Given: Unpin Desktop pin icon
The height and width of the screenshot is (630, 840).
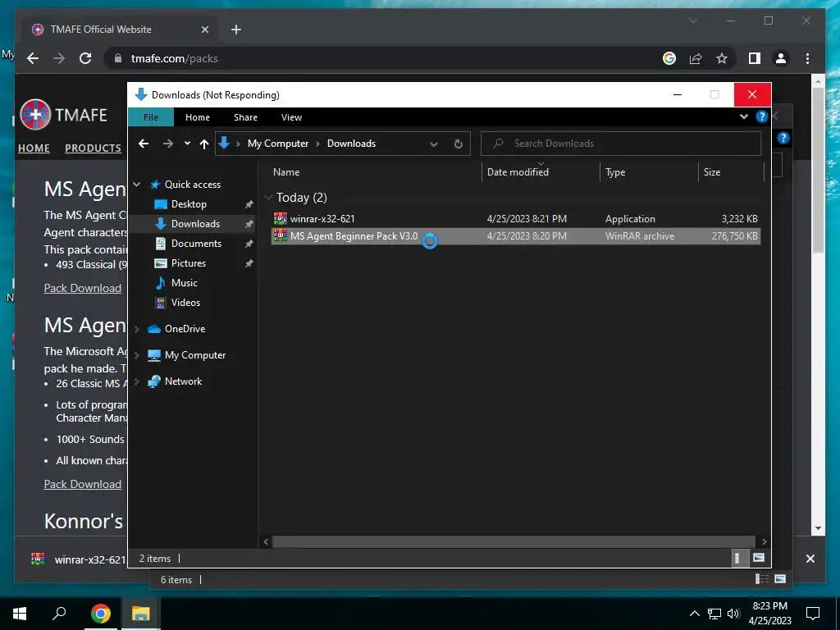Looking at the screenshot, I should (249, 204).
